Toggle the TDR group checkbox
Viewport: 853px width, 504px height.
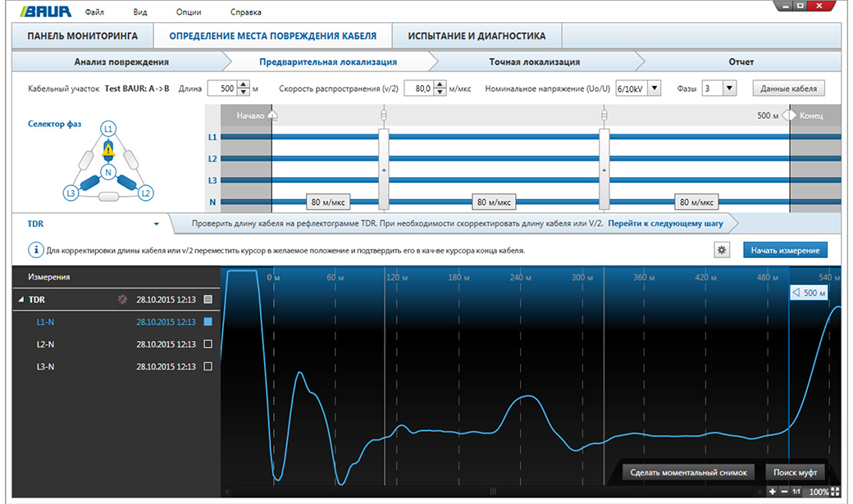pyautogui.click(x=208, y=299)
